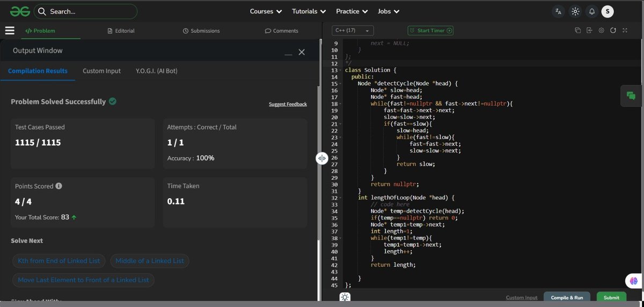This screenshot has width=644, height=307.
Task: Click the GeeksforGeeks logo
Action: tap(19, 11)
